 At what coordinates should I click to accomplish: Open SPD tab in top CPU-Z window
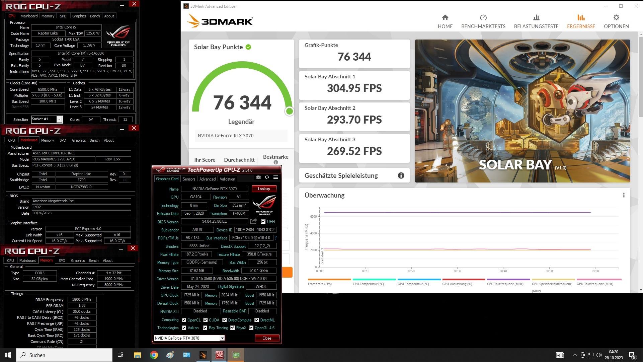coord(63,16)
